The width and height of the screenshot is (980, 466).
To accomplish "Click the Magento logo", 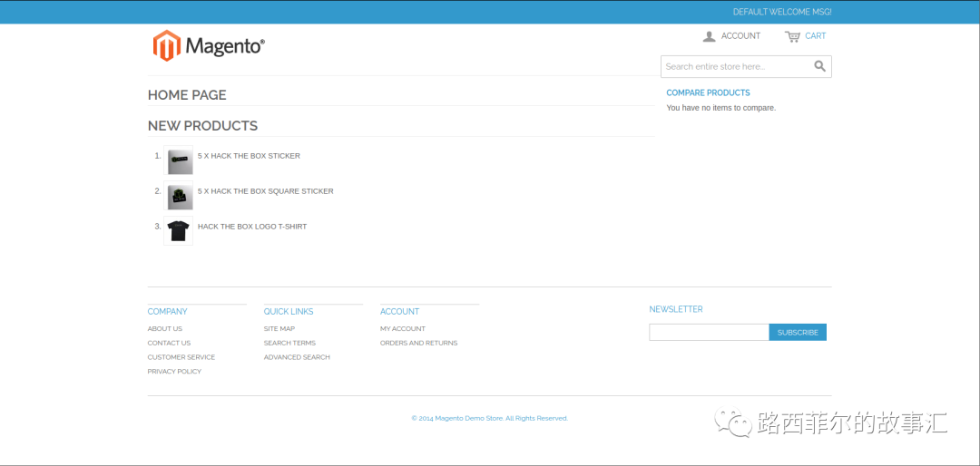I will (209, 45).
